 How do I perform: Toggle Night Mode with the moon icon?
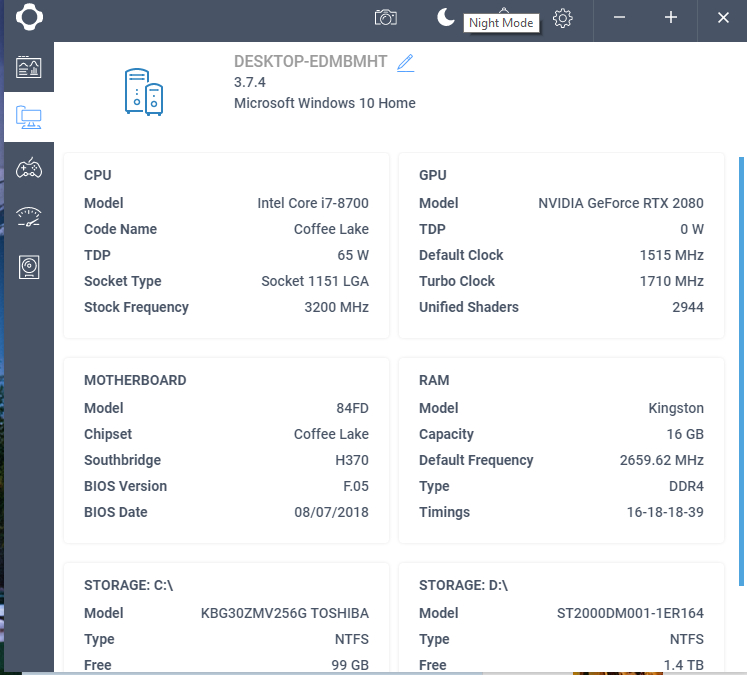click(x=445, y=18)
